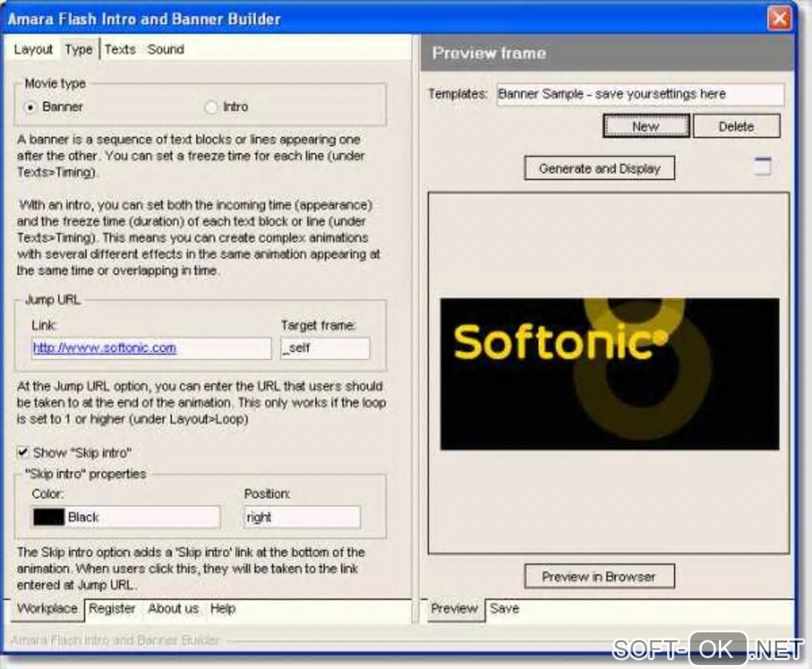This screenshot has height=669, width=812.
Task: Click the Jump URL Link field
Action: click(151, 348)
